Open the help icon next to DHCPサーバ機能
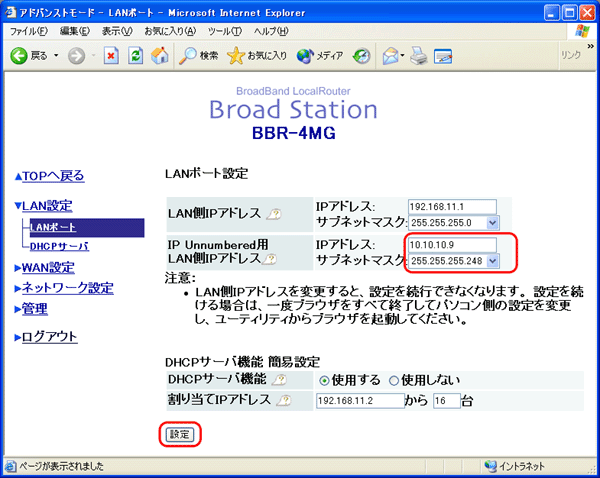Screen dimensions: 600x478 [279, 380]
